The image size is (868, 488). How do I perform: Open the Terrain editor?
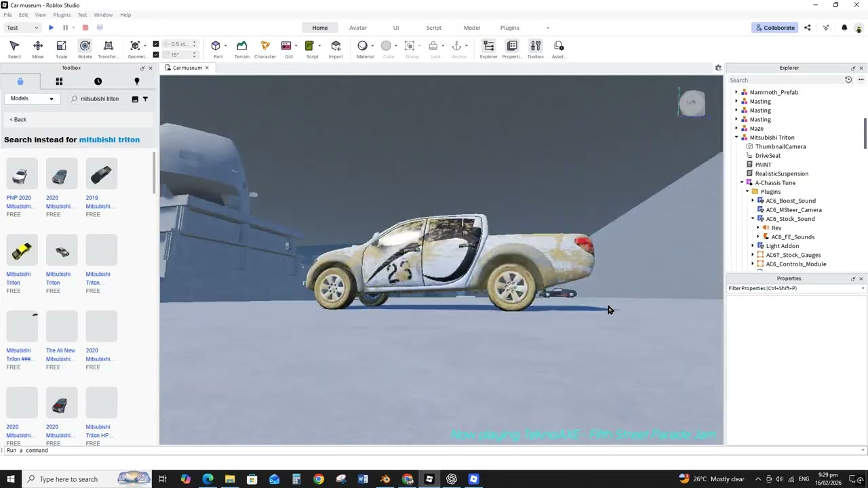241,49
